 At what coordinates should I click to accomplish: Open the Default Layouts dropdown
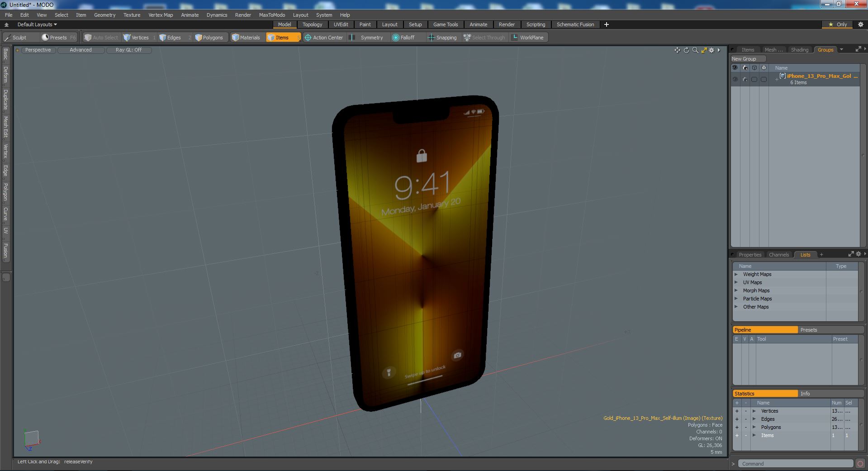pyautogui.click(x=37, y=24)
